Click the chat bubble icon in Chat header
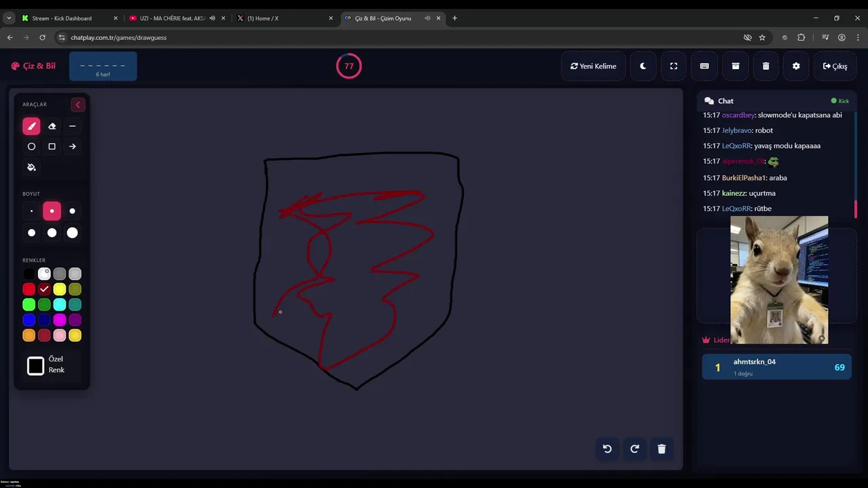Viewport: 868px width, 488px height. [x=709, y=101]
